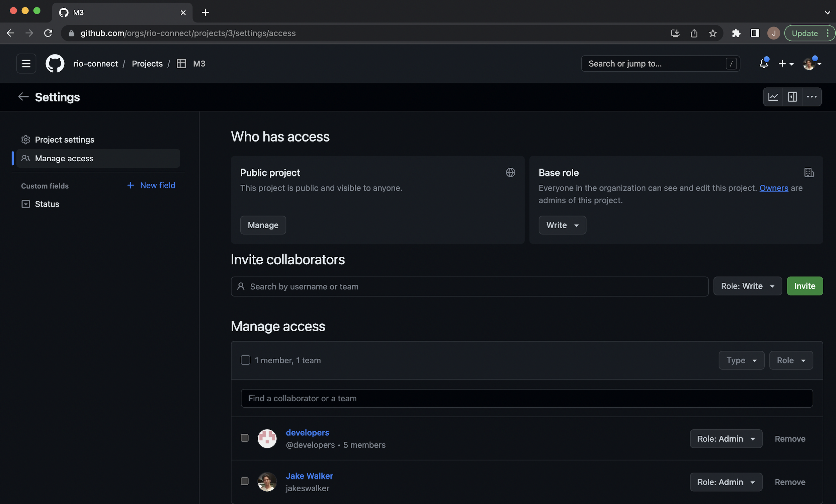Click the browser share icon
The height and width of the screenshot is (504, 836).
[694, 33]
